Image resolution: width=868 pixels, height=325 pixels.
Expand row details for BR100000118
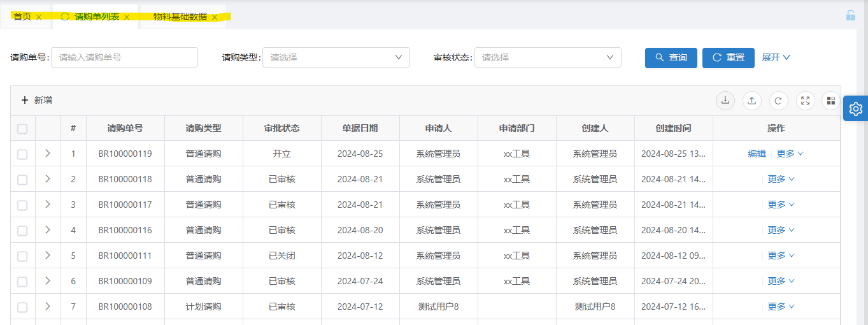[x=48, y=178]
